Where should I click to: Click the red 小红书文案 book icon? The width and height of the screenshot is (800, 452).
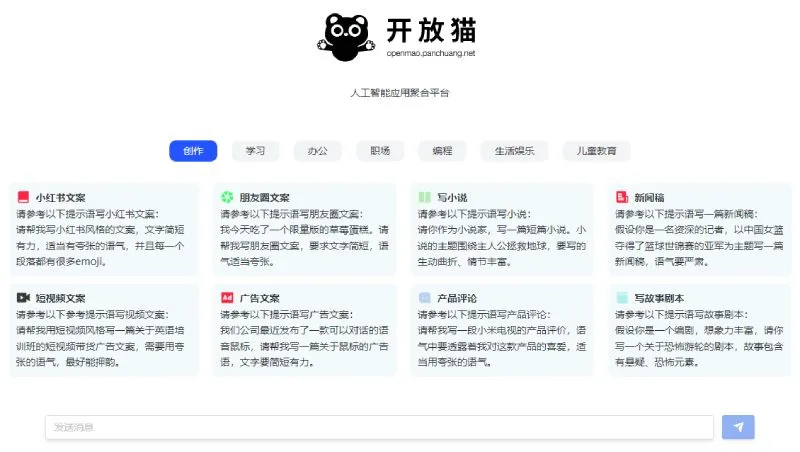[x=23, y=197]
